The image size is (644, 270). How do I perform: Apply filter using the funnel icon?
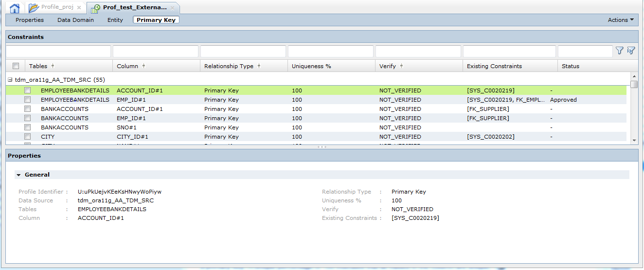pos(619,51)
